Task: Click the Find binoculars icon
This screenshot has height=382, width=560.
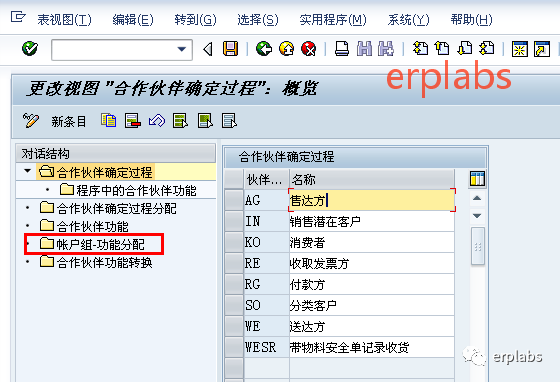Action: click(364, 49)
